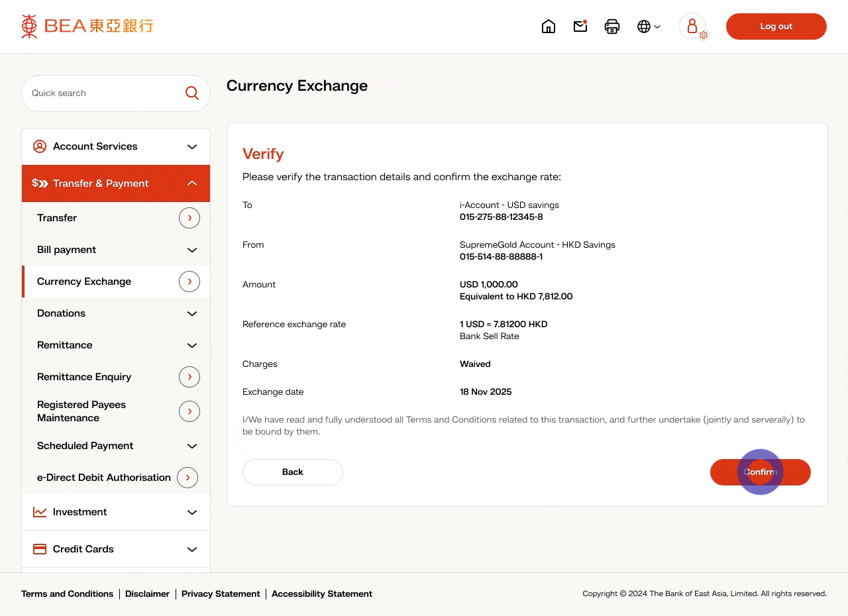The height and width of the screenshot is (616, 848).
Task: Go to the home page icon
Action: click(549, 26)
